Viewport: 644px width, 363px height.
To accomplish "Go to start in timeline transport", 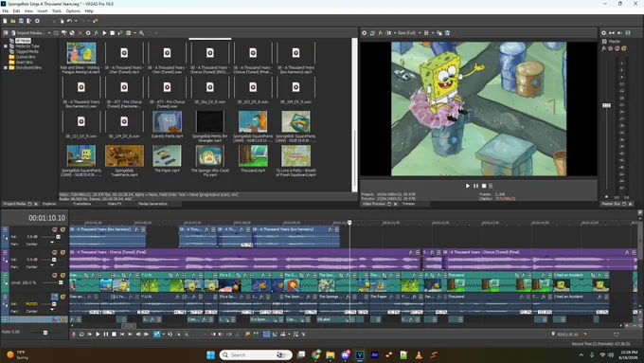I will (122, 335).
